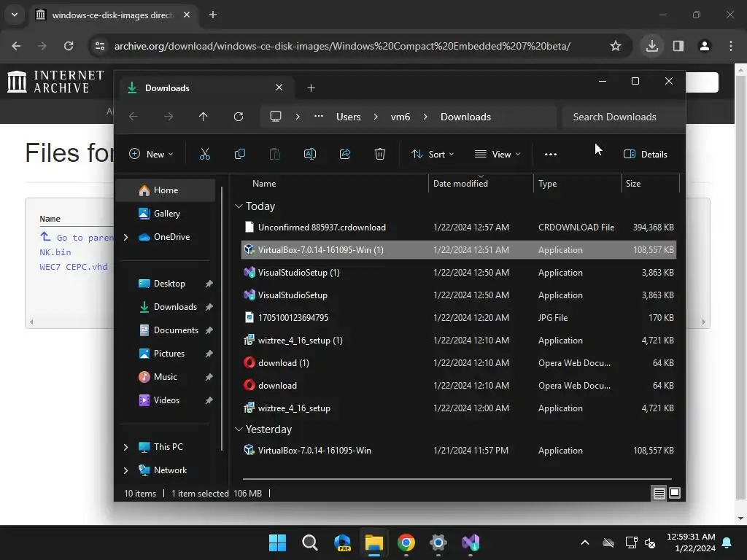View site information icon in Chrome address bar
747x560 pixels.
100,46
